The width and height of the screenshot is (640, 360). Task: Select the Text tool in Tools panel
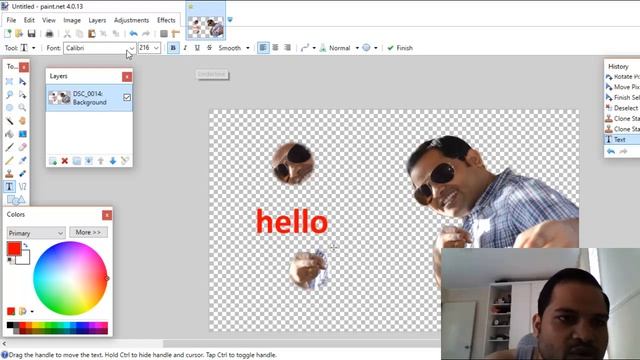(9, 187)
